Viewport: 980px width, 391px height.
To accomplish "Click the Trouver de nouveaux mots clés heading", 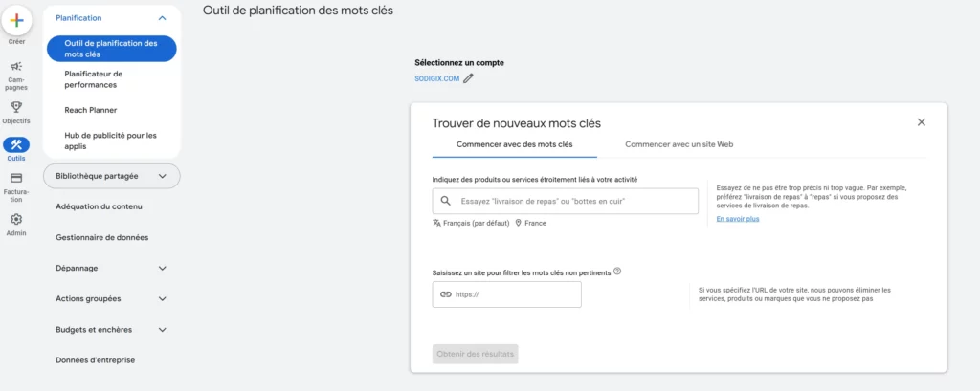I will [516, 123].
